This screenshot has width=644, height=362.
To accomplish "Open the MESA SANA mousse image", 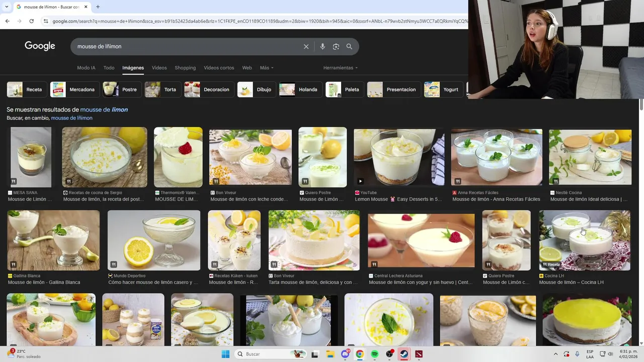I will (31, 157).
